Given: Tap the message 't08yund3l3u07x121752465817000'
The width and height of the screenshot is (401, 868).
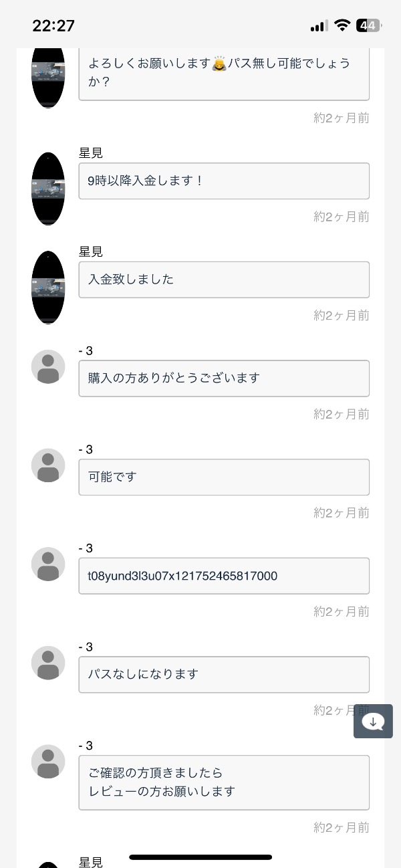Looking at the screenshot, I should 224,576.
